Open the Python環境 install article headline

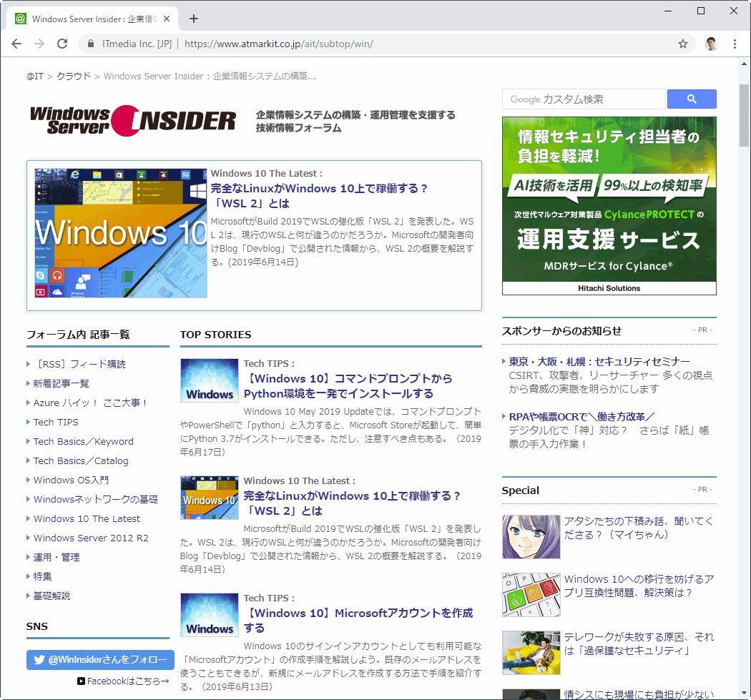348,385
